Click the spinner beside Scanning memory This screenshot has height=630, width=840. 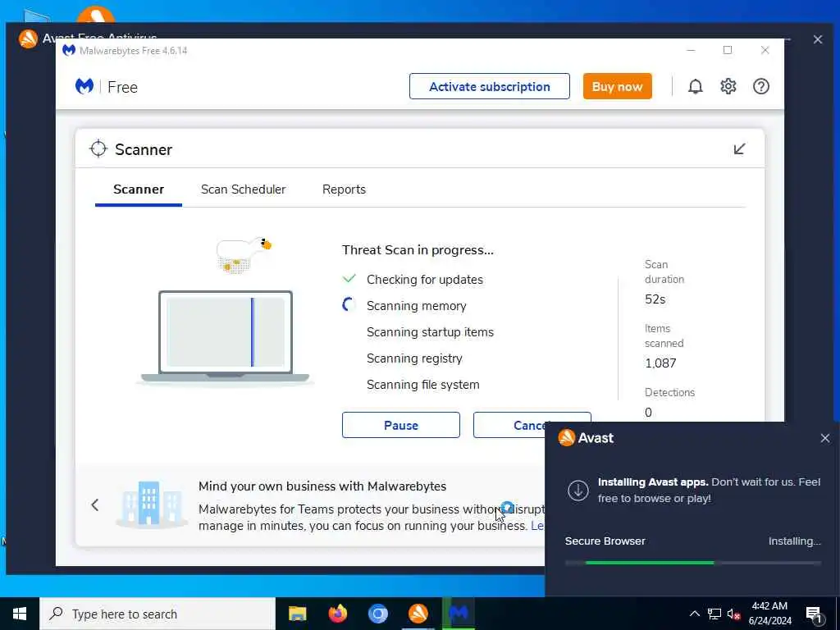pos(349,305)
